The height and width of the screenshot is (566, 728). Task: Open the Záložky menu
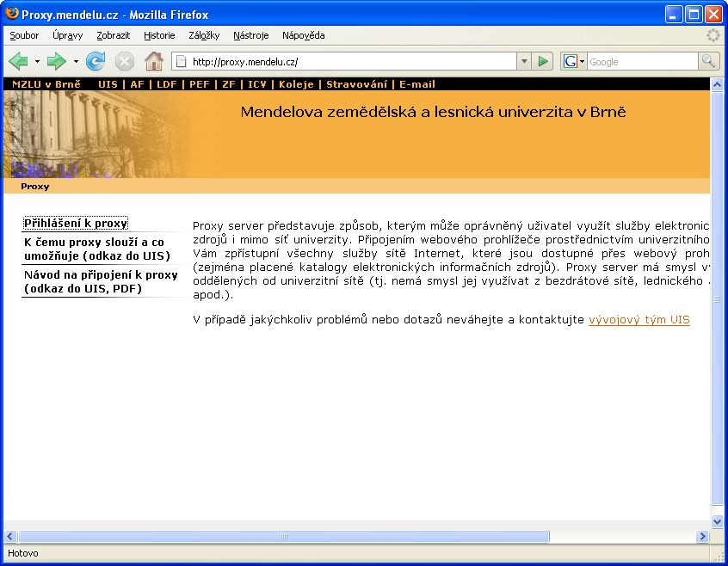coord(204,35)
